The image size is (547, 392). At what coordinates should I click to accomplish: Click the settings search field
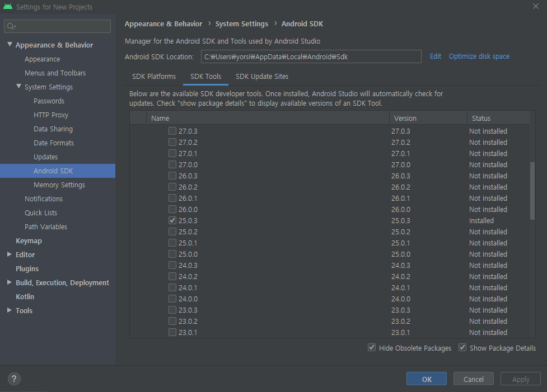coord(57,26)
